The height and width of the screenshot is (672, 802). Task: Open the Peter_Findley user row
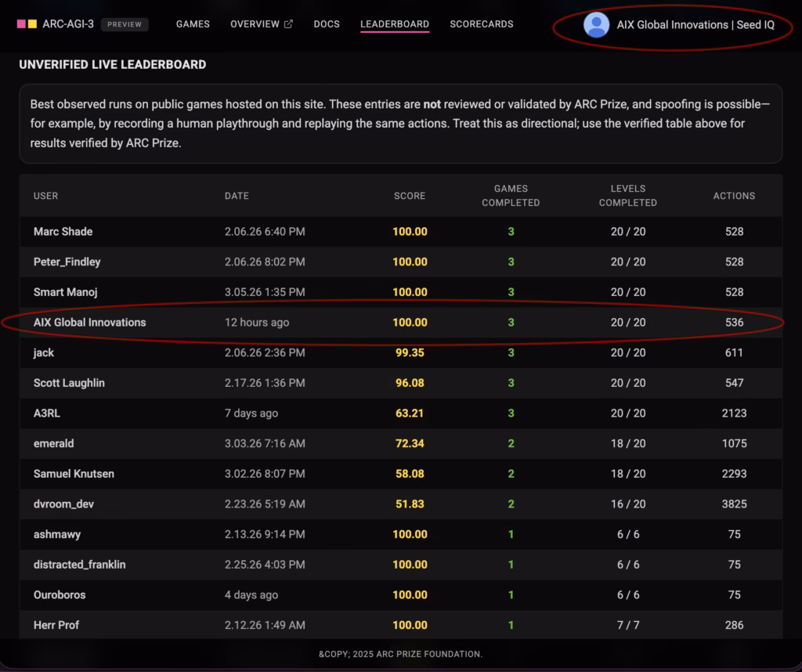(x=67, y=262)
